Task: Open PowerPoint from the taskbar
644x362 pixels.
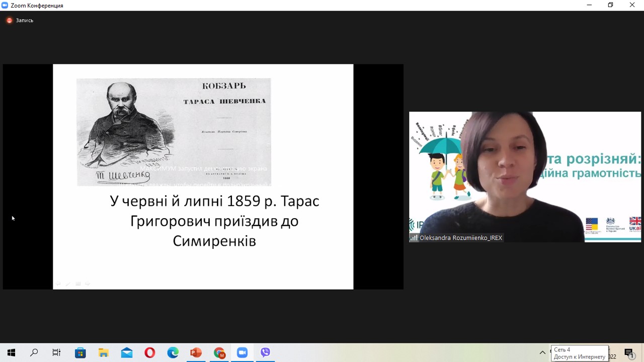Action: (x=196, y=353)
